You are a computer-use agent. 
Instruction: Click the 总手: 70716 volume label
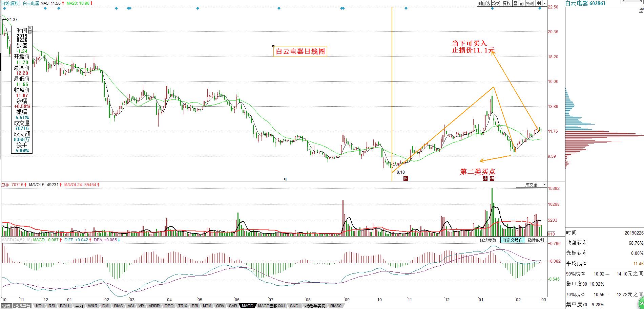point(12,185)
